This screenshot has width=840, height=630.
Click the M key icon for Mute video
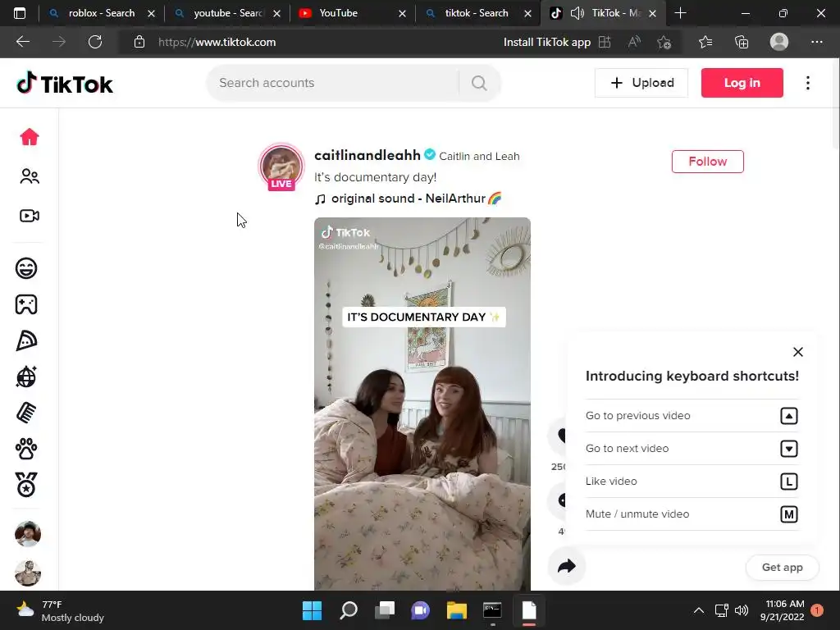[x=788, y=514]
